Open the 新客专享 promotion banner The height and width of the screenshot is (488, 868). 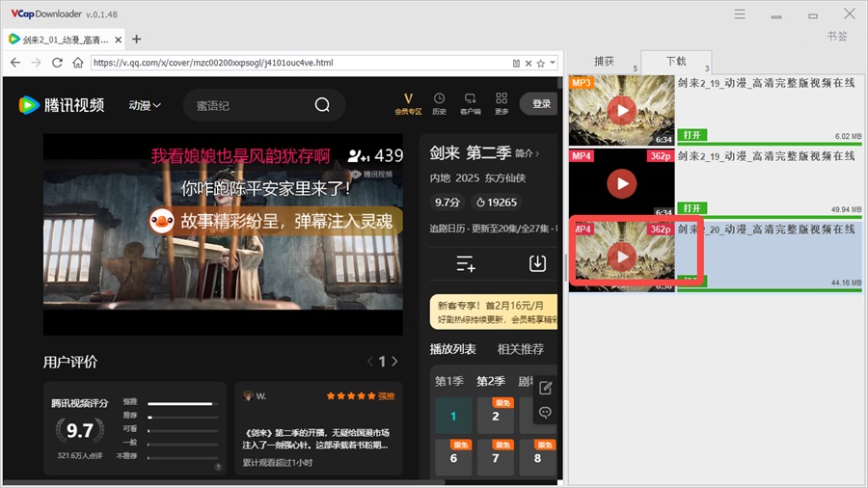494,312
